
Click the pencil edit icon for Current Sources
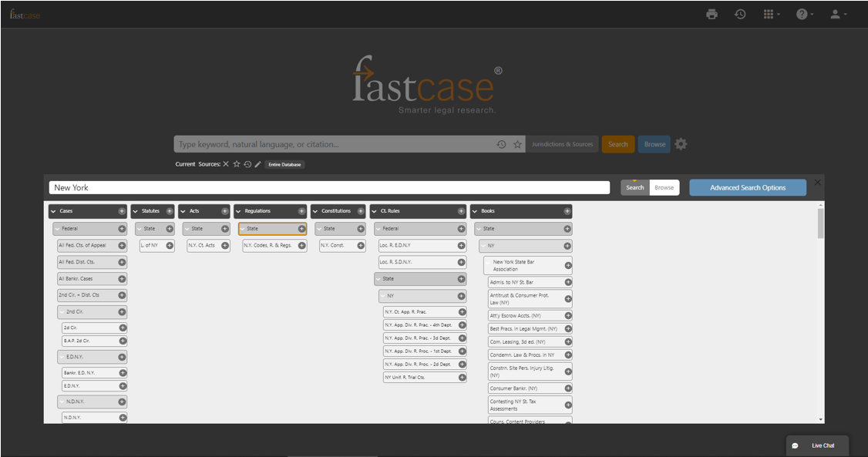(258, 164)
